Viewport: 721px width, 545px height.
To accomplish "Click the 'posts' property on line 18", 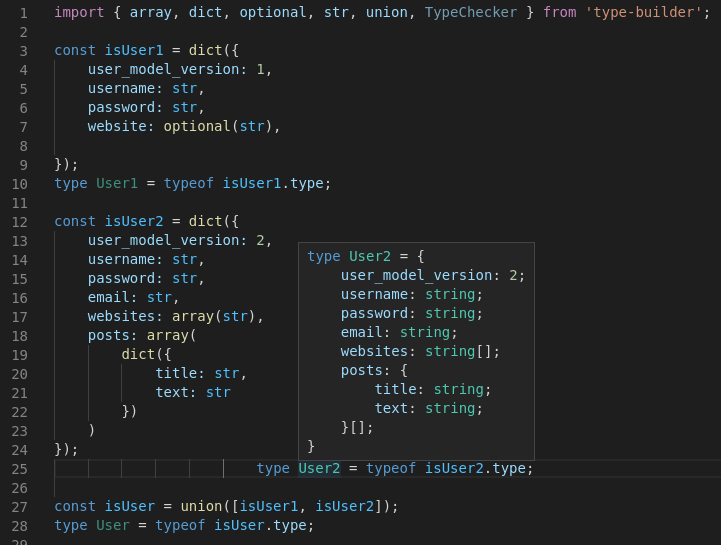I will click(109, 336).
